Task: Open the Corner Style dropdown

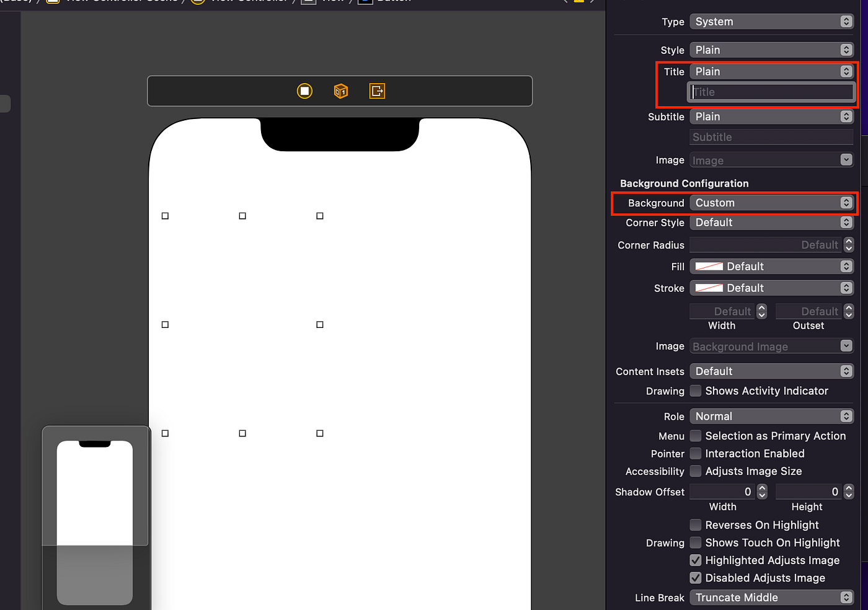Action: click(771, 222)
